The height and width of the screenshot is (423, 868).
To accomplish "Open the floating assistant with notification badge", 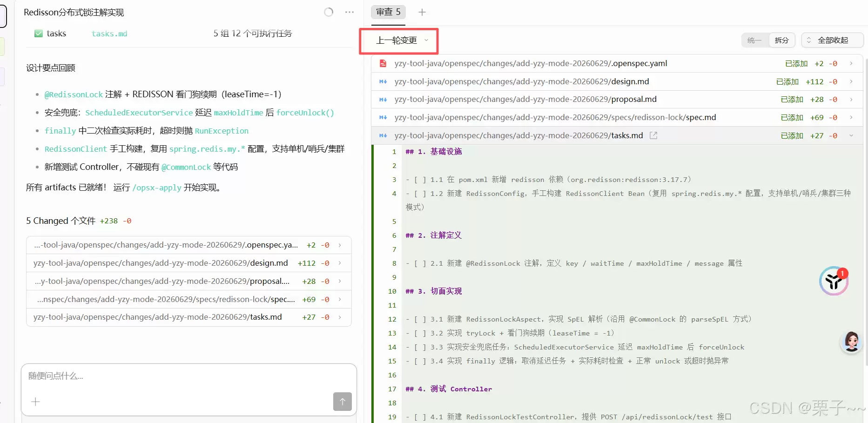I will (834, 281).
